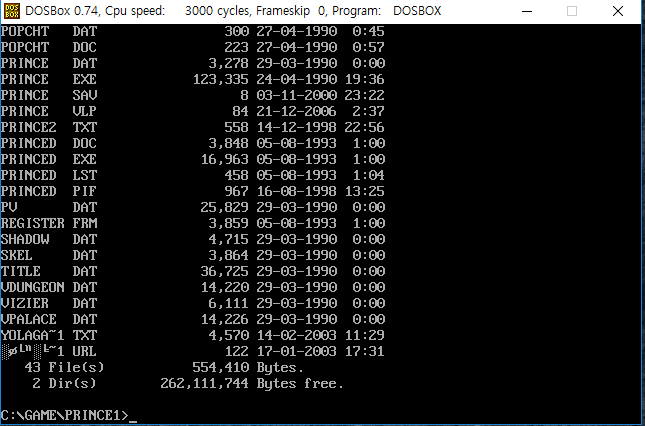Click the time 19:36
Image resolution: width=645 pixels, height=426 pixels.
(364, 79)
